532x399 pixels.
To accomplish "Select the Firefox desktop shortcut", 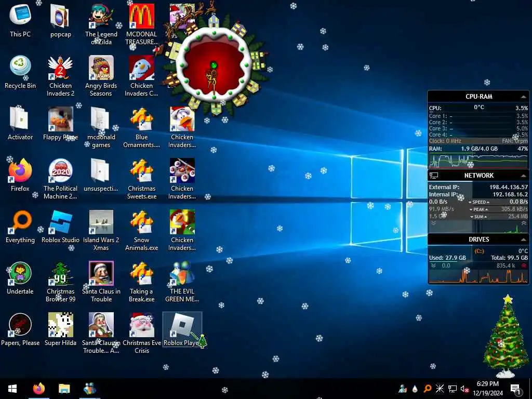I will pos(20,175).
